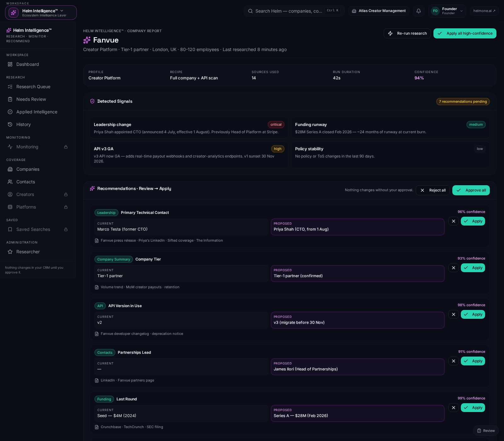Screen dimensions: 504x441
Task: Click Approve all recommendations
Action: [471, 190]
